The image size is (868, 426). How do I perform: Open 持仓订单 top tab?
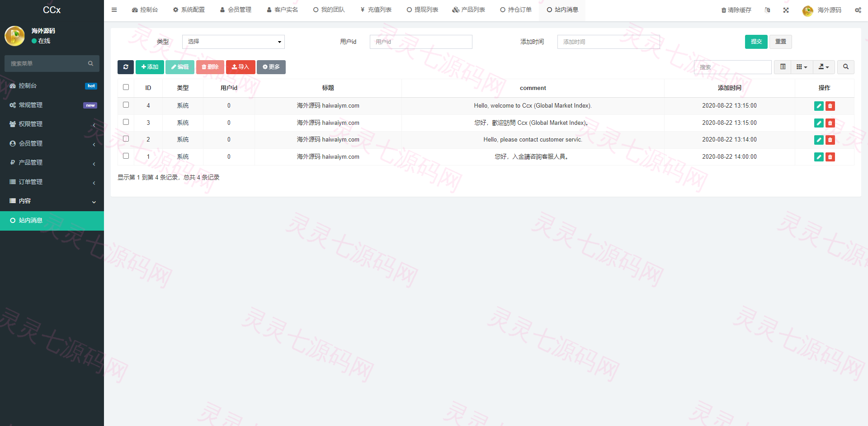click(x=516, y=9)
